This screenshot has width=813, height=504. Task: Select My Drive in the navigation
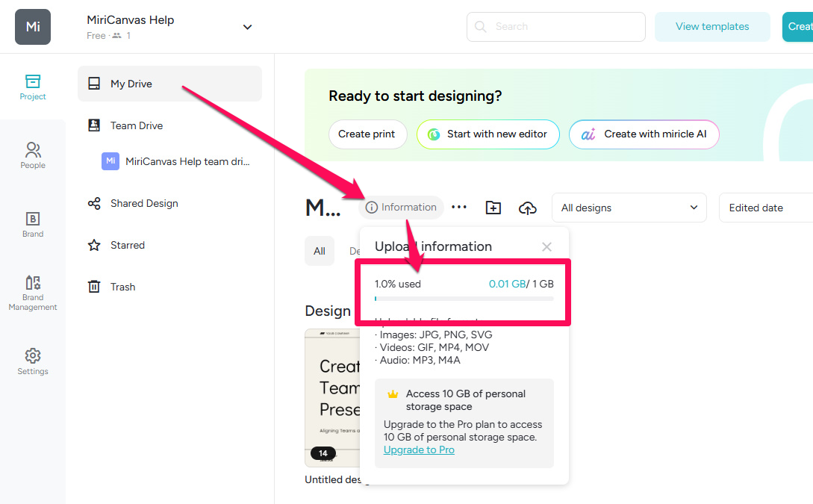tap(169, 84)
